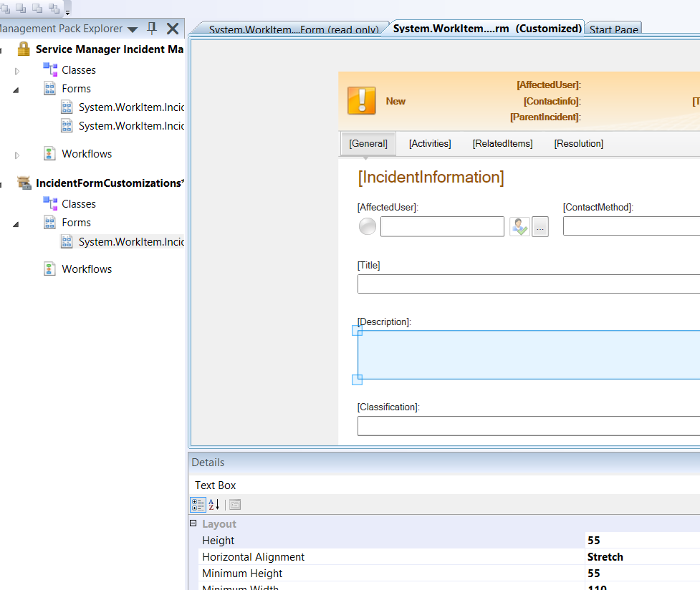Switch to the read only form tab
The image size is (700, 590).
click(293, 29)
